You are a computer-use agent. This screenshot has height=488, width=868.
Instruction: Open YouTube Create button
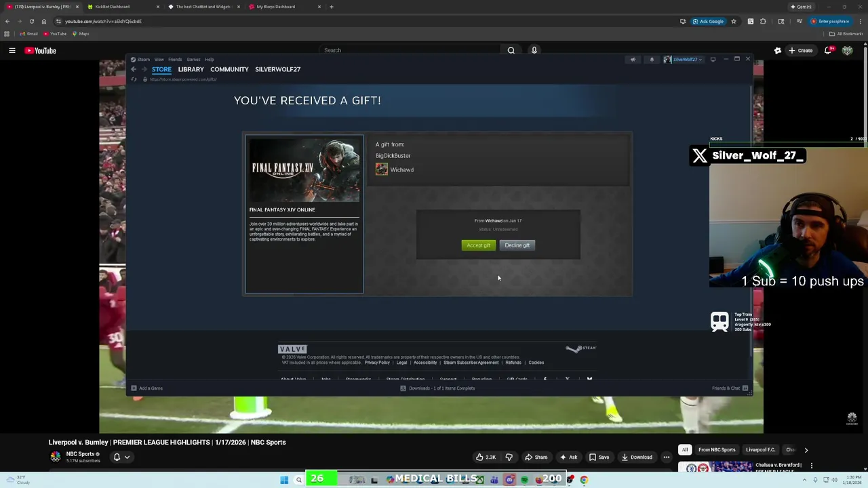[x=800, y=50]
